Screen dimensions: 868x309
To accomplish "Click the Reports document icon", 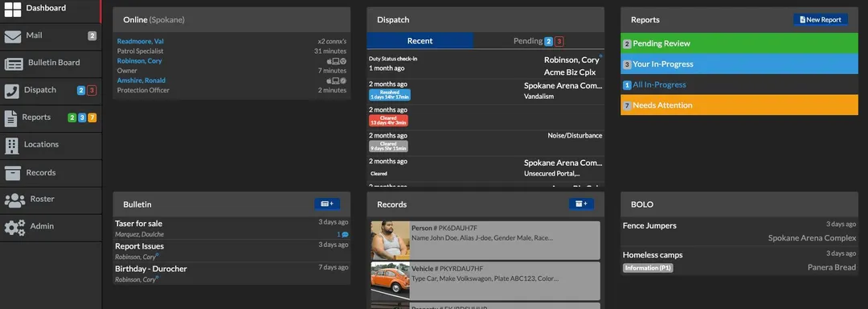I will click(10, 118).
